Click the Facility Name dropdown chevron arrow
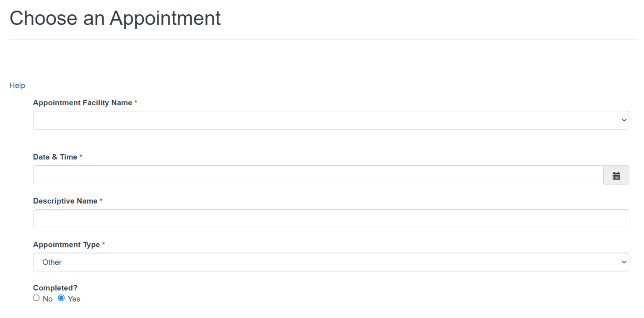644x318 pixels. pos(623,120)
